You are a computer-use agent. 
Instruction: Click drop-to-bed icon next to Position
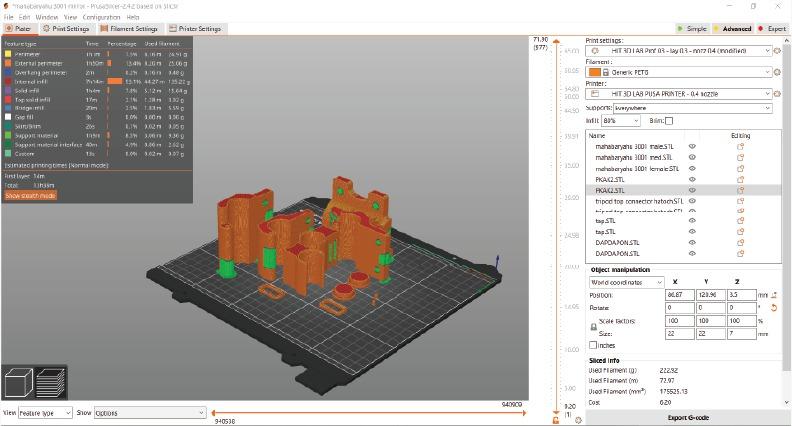[774, 295]
